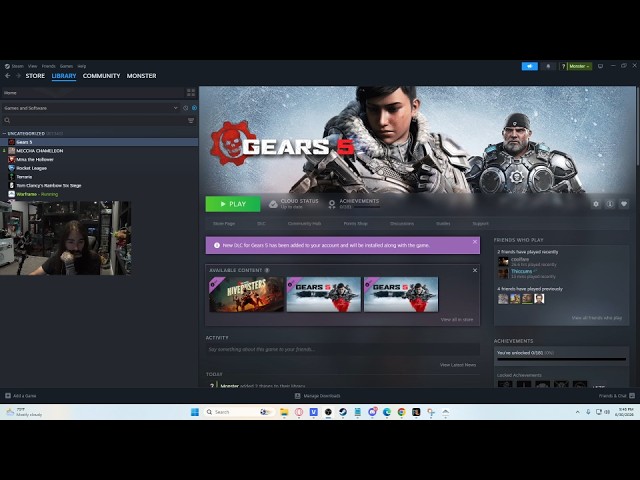Collapse the UNCATEGORIZED section
Viewport: 640px width, 480px height.
coord(4,133)
